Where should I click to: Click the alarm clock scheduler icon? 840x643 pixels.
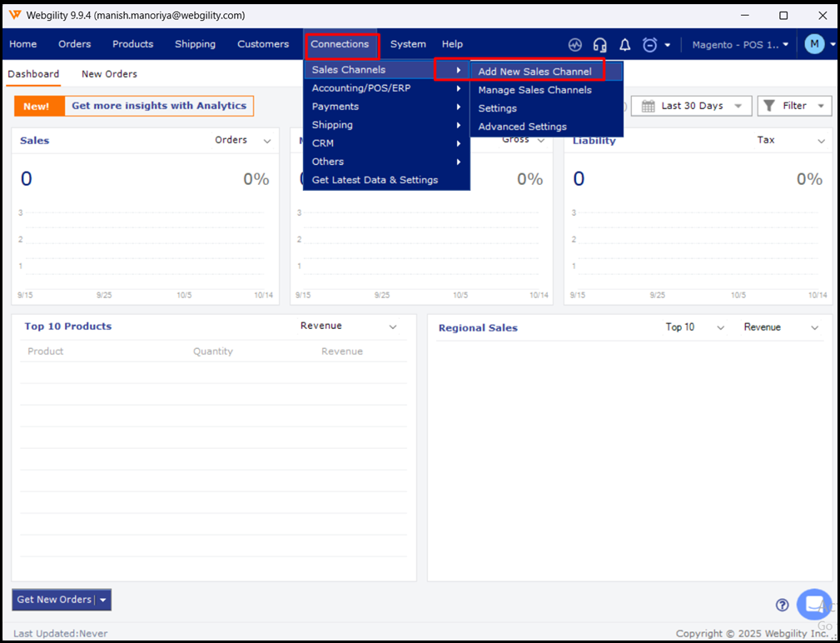(650, 45)
